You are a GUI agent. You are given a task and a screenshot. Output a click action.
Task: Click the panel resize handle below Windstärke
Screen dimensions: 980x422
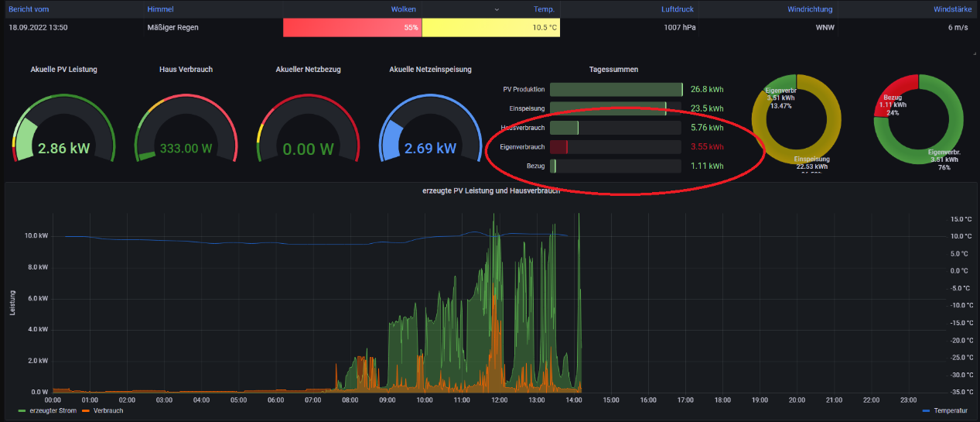(973, 52)
